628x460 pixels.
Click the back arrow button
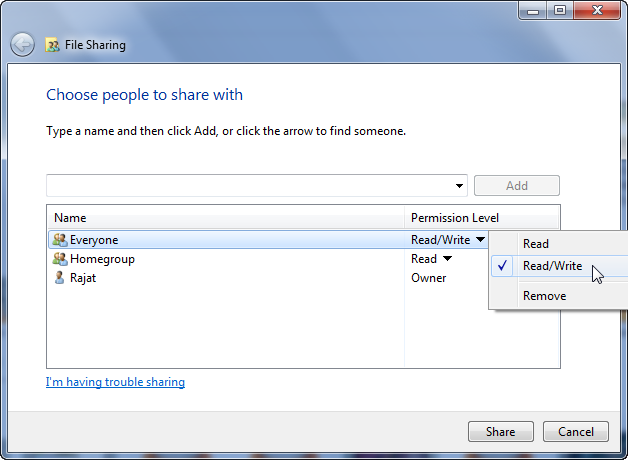[22, 44]
